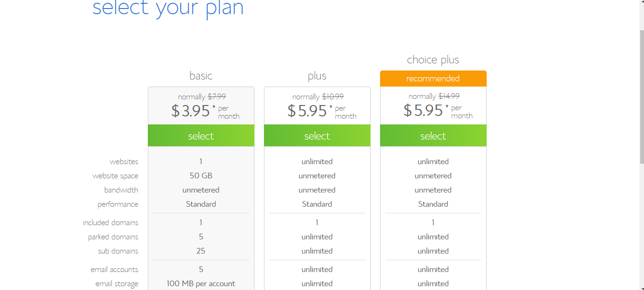Click the $3.95 basic price
Image resolution: width=644 pixels, height=290 pixels.
pyautogui.click(x=190, y=111)
